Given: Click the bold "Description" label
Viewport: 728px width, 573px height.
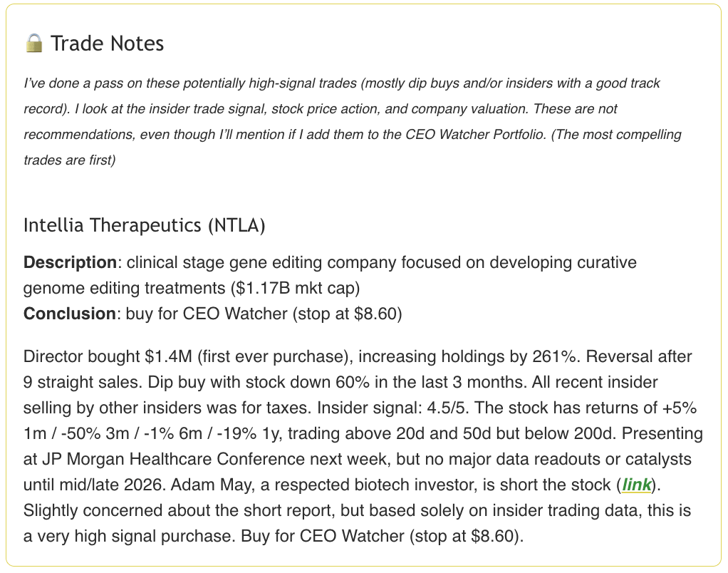Looking at the screenshot, I should point(69,263).
